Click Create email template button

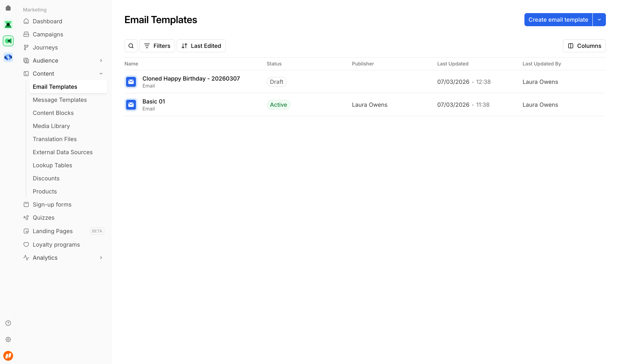[558, 20]
